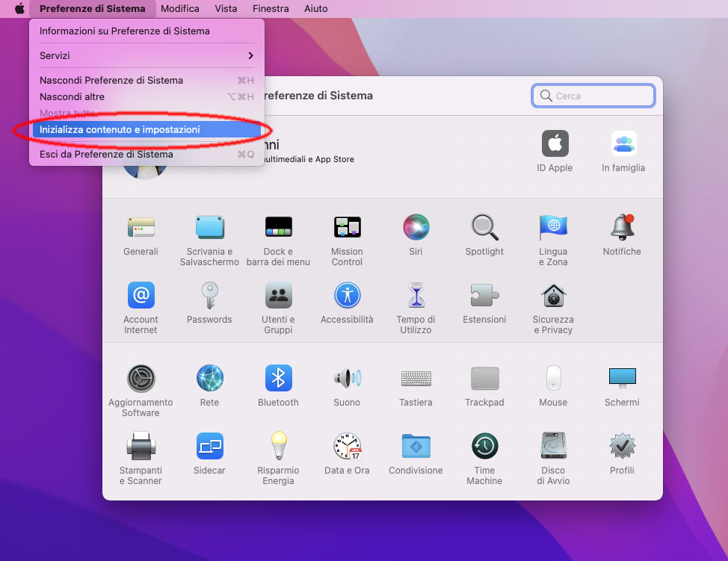Open the Condivisione sharing folder

click(x=416, y=446)
